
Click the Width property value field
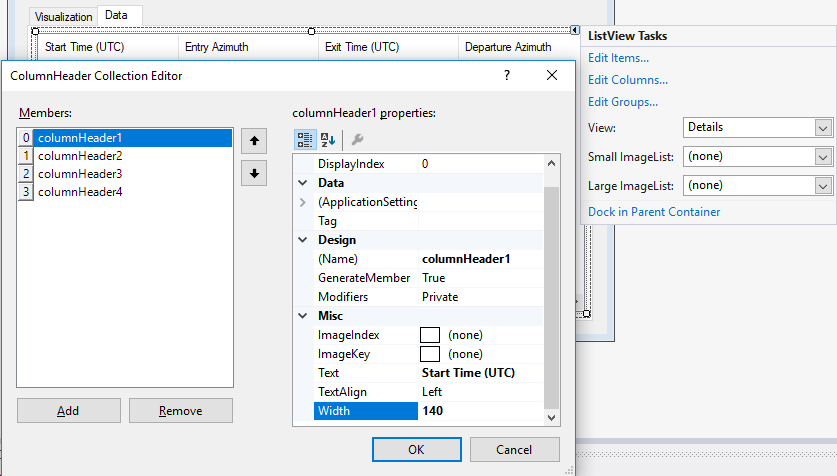(480, 411)
